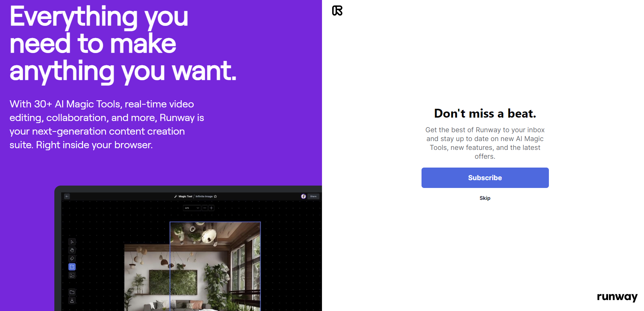Screen dimensions: 644x311
Task: Select the image tool in the editor preview
Action: 72,275
